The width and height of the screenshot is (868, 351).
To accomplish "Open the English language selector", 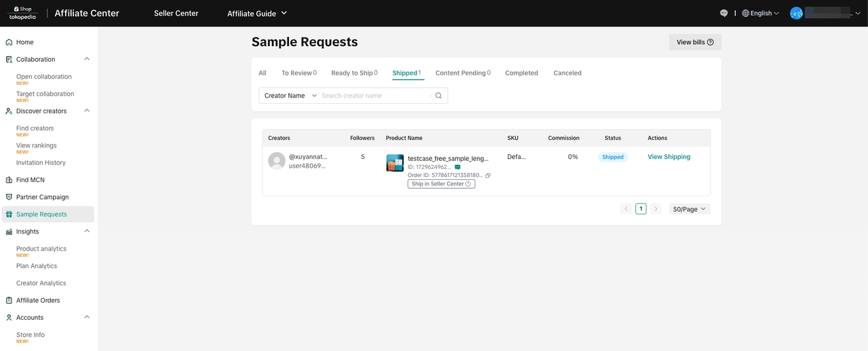I will coord(760,13).
